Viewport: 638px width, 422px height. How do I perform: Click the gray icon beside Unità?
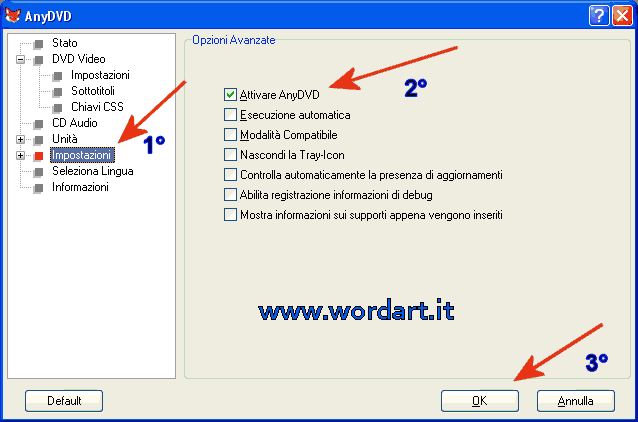click(39, 140)
